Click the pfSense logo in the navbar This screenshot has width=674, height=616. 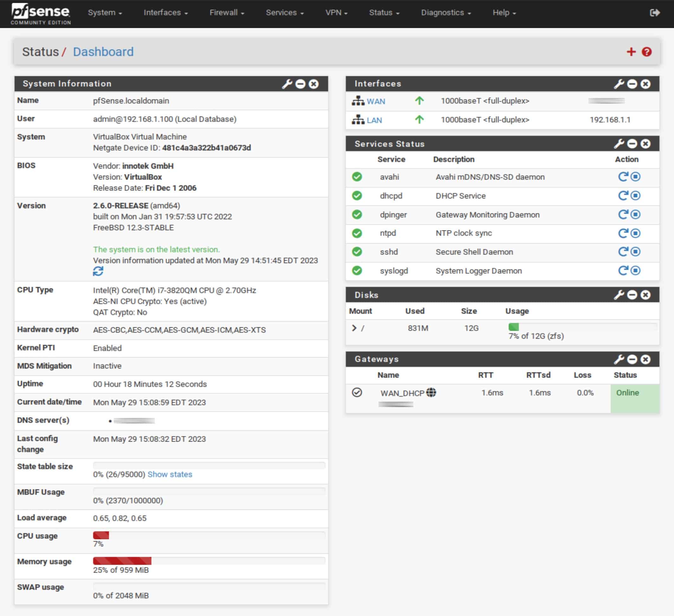41,14
